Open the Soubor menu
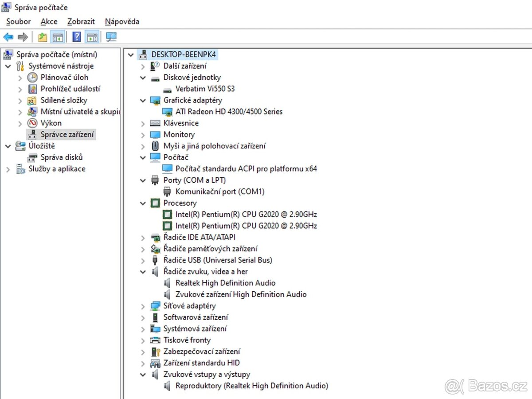The image size is (532, 399). pos(18,21)
